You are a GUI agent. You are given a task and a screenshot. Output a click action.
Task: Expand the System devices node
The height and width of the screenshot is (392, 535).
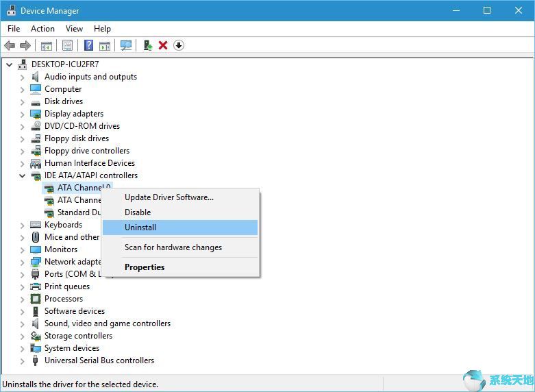click(22, 348)
